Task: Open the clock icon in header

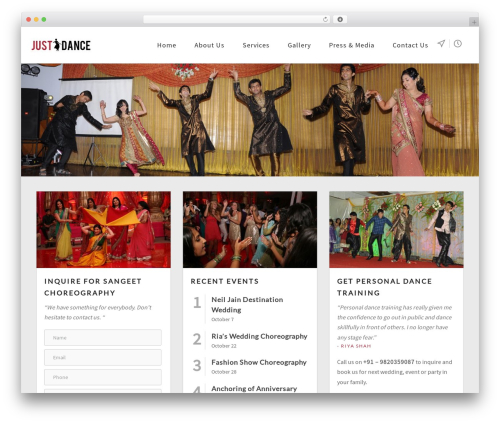Action: click(x=458, y=44)
